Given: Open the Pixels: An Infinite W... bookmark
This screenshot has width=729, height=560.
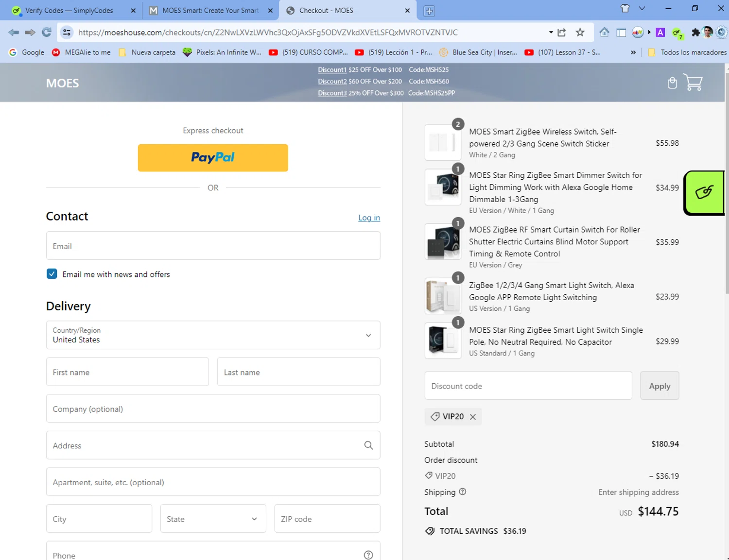Looking at the screenshot, I should (222, 52).
